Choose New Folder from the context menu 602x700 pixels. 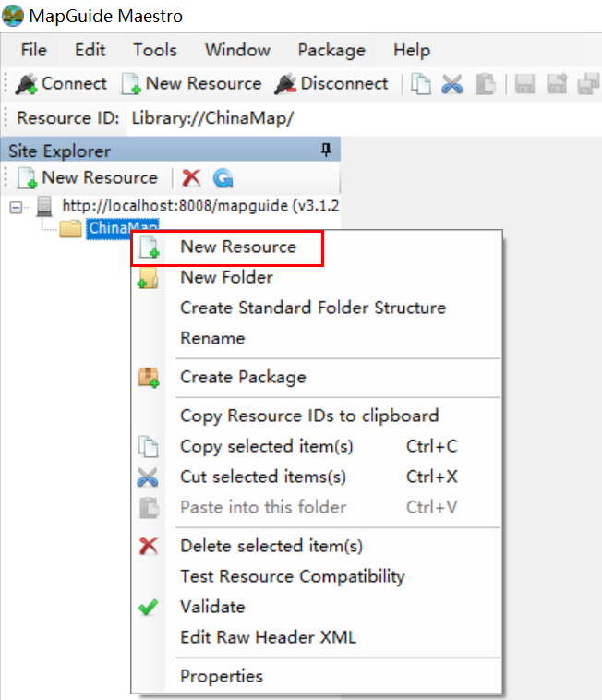[317, 278]
